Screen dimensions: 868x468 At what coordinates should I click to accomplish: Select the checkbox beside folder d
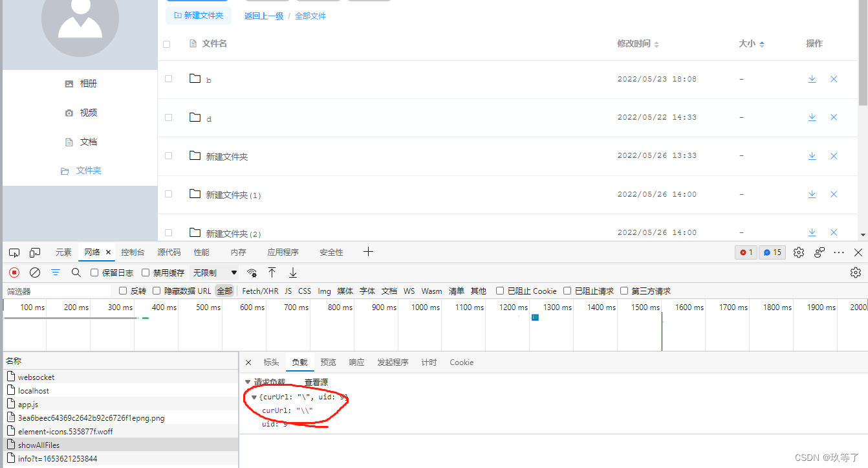tap(167, 118)
